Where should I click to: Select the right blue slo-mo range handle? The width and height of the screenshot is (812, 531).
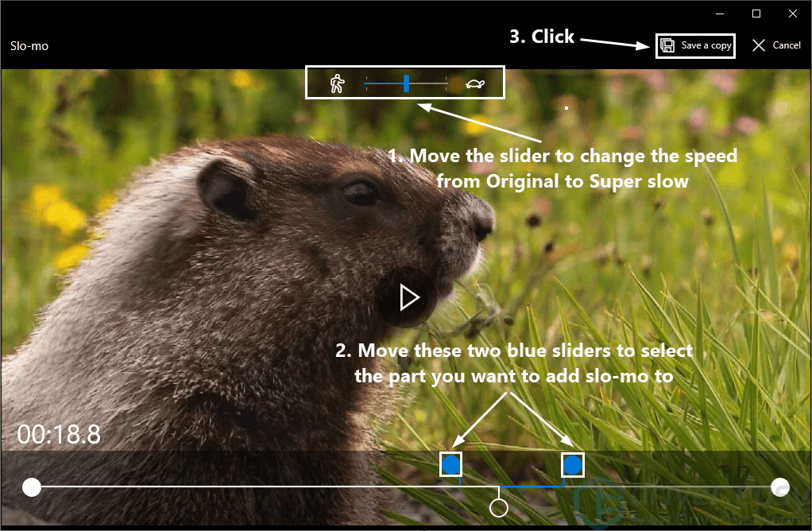572,465
